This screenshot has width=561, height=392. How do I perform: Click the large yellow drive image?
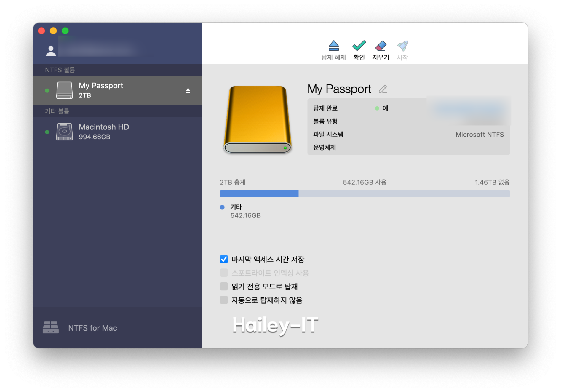coord(258,119)
